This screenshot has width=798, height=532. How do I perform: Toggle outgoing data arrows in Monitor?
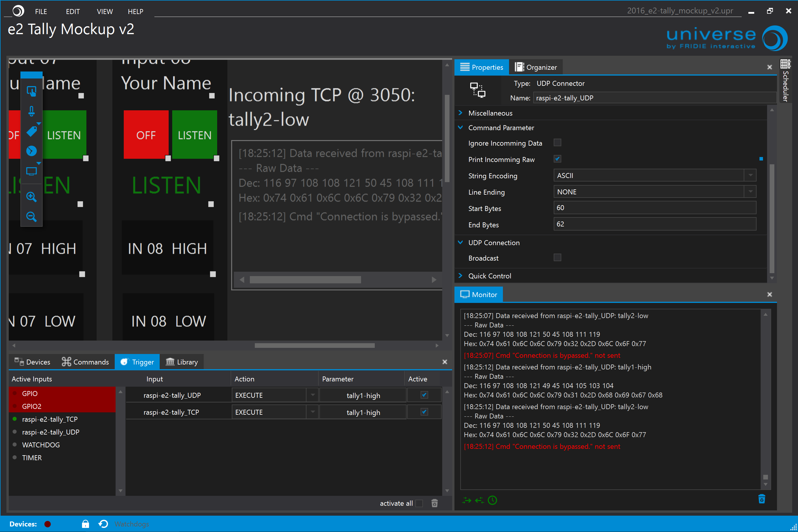coord(466,500)
